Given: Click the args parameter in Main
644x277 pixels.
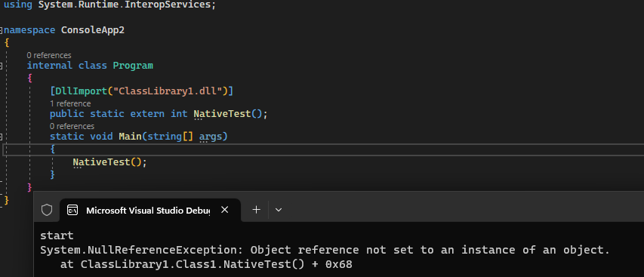Looking at the screenshot, I should point(211,137).
